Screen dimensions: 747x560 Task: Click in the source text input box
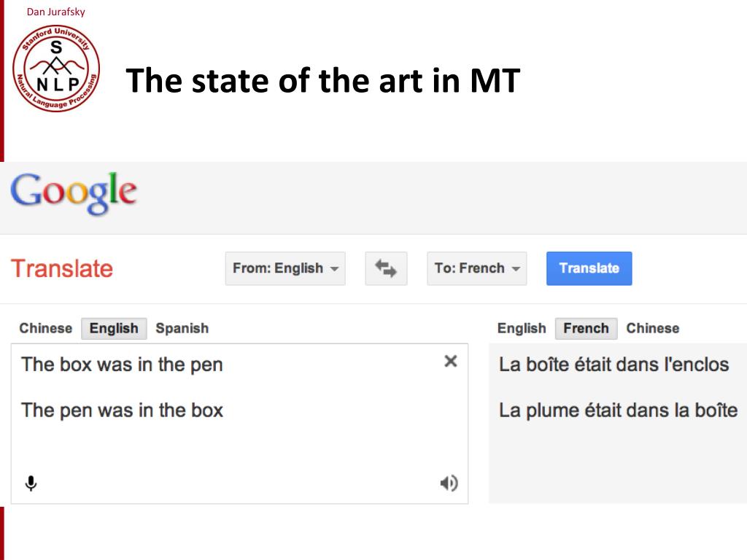tap(239, 424)
